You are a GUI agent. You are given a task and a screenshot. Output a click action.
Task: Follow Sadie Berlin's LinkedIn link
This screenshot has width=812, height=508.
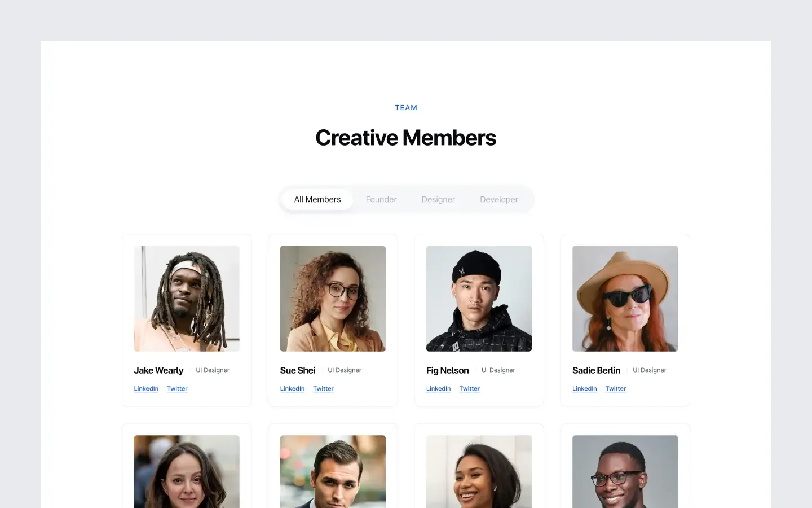click(584, 388)
